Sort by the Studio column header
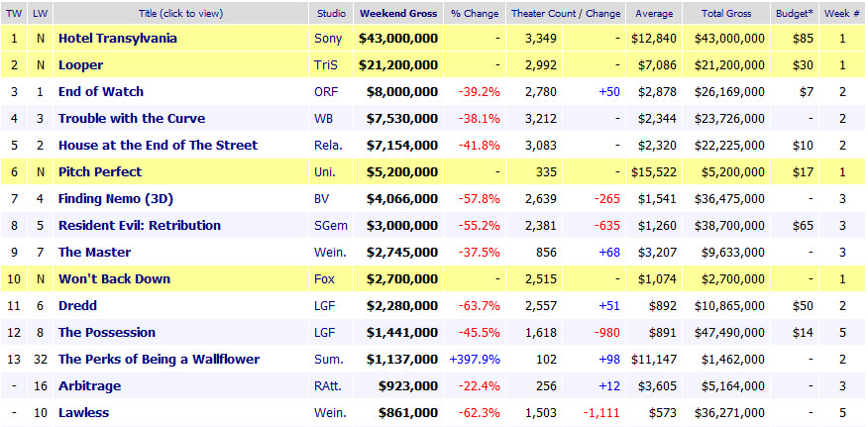The image size is (868, 427). [332, 13]
